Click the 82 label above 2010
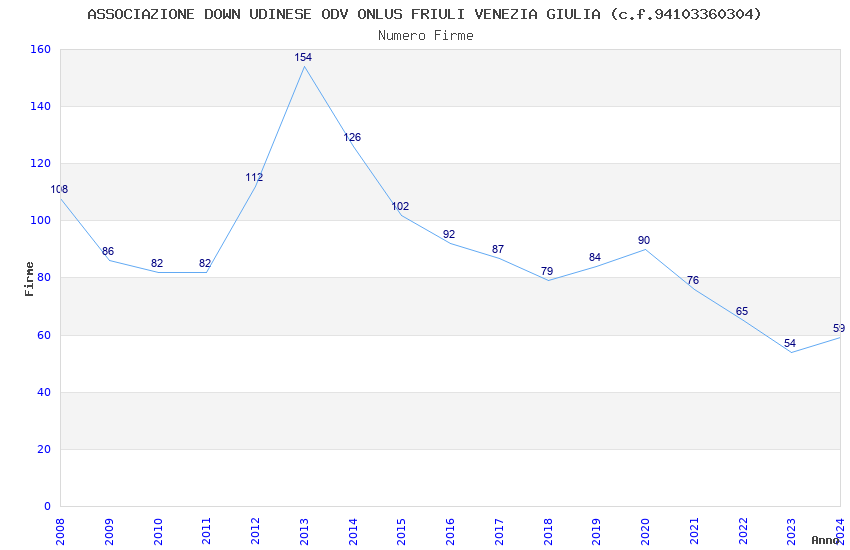850x550 pixels. 157,263
